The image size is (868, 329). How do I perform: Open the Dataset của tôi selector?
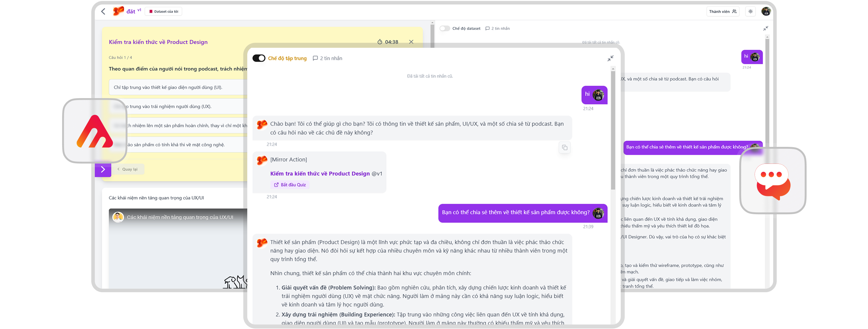coord(164,12)
